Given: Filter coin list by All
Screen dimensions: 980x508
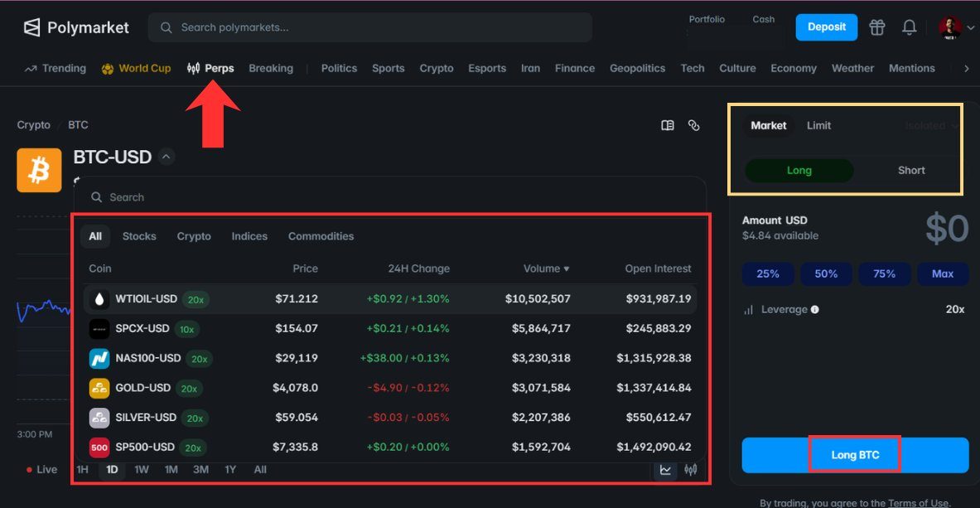Looking at the screenshot, I should point(95,236).
